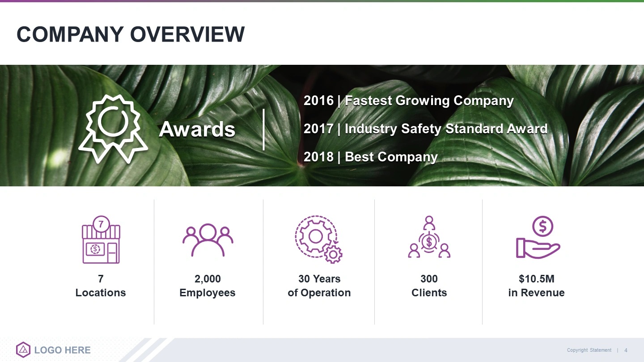
Task: Click the Awards heading text
Action: (x=197, y=129)
